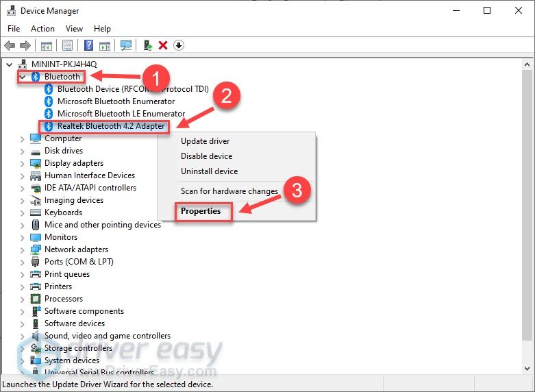
Task: Collapse the Bluetooth category
Action: 23,77
